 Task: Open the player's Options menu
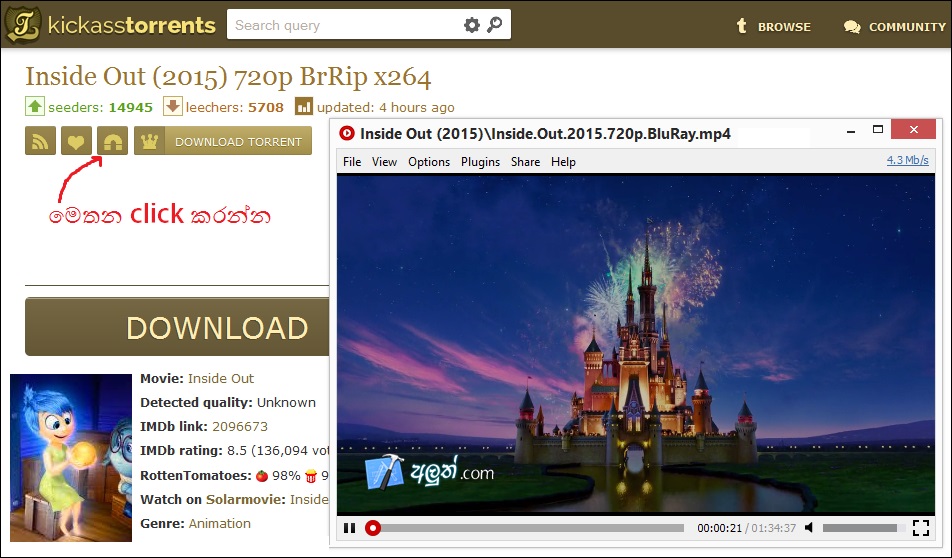429,162
